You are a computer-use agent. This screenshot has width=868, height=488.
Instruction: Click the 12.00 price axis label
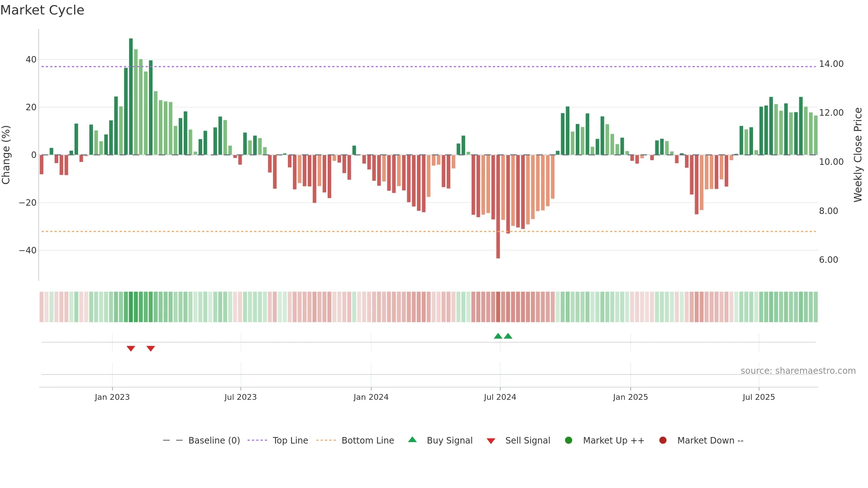[831, 113]
